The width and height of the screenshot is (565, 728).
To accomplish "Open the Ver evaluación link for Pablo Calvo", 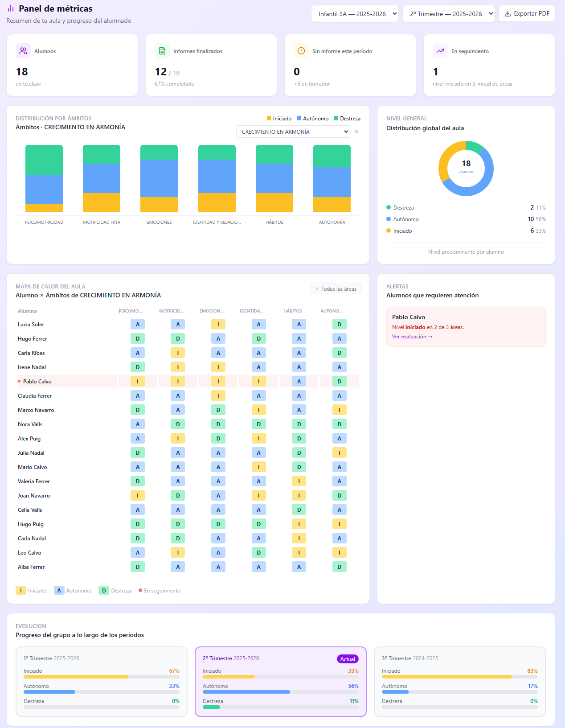I will coord(412,337).
